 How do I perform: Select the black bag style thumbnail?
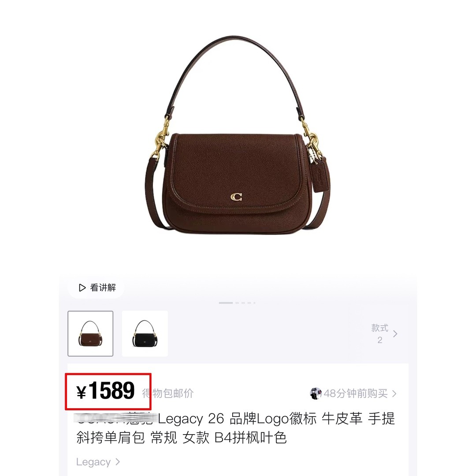pos(145,333)
